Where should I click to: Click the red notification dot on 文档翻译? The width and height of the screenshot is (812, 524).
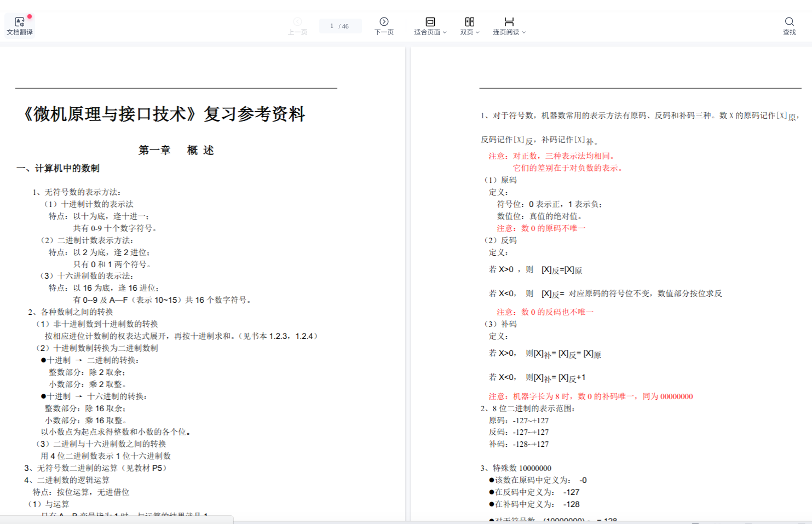[30, 16]
